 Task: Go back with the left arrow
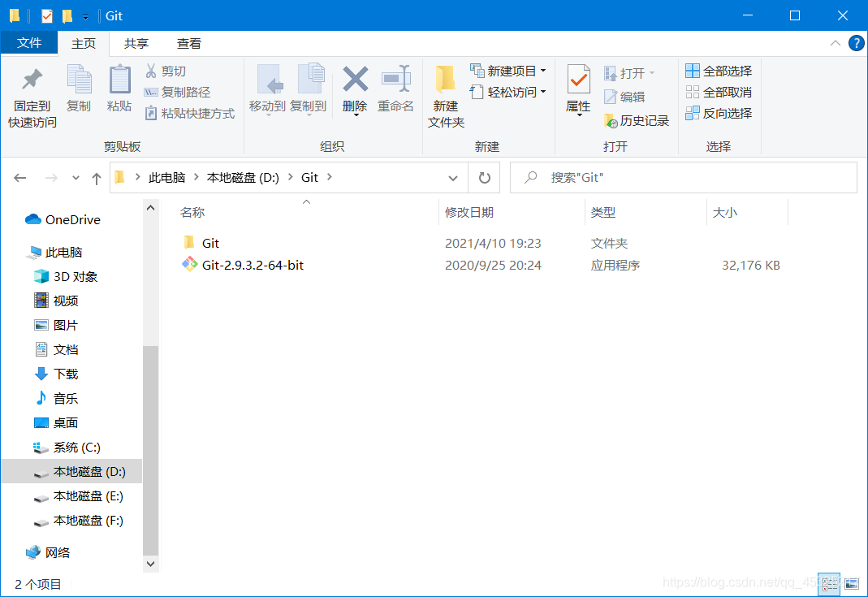click(x=20, y=178)
